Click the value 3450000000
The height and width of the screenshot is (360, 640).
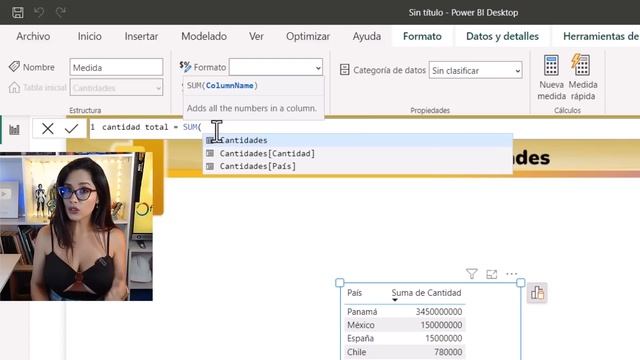[439, 312]
